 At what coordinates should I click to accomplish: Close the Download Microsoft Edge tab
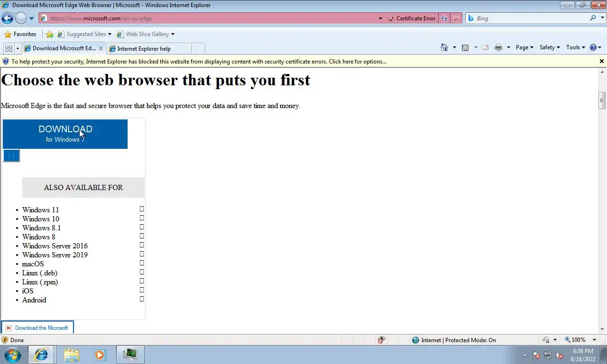point(101,48)
